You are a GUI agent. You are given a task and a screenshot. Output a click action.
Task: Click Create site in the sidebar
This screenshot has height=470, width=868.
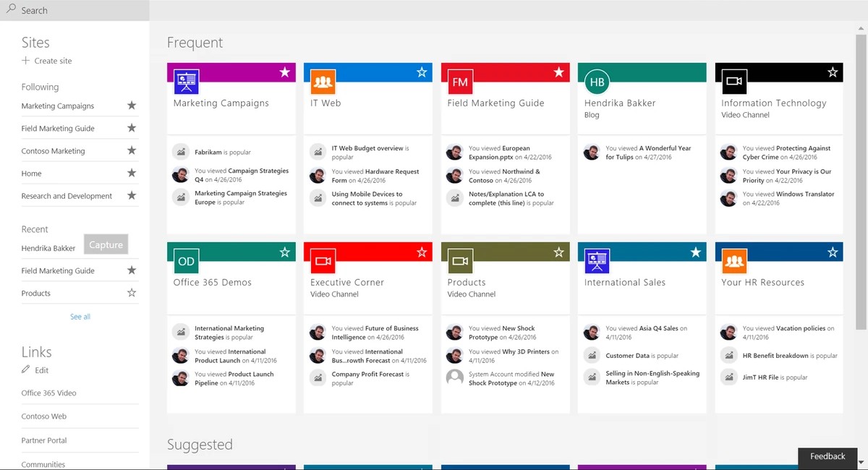tap(47, 61)
